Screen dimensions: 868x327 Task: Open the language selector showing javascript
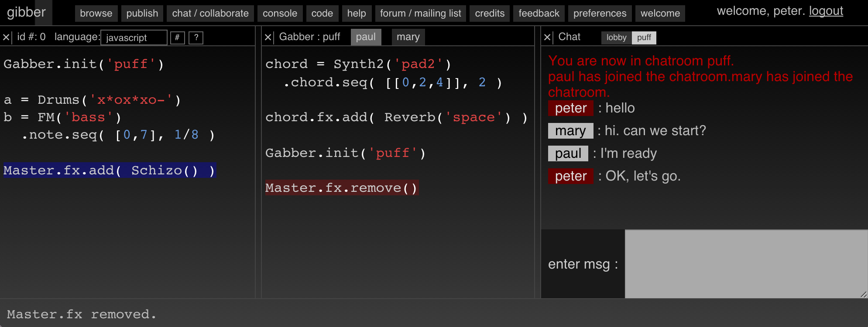(x=134, y=37)
